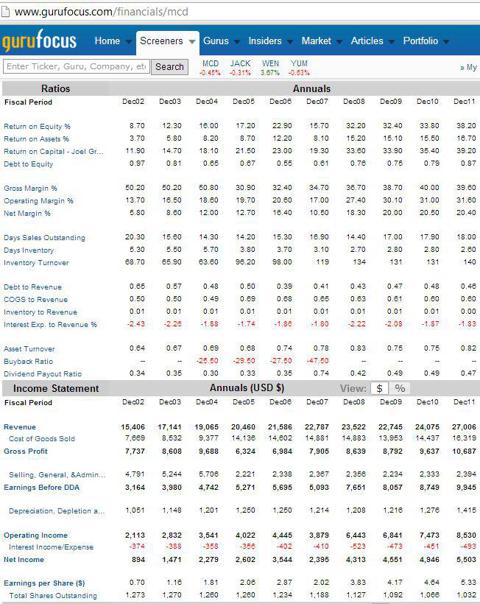Image resolution: width=480 pixels, height=604 pixels.
Task: Click the Search button
Action: point(170,67)
